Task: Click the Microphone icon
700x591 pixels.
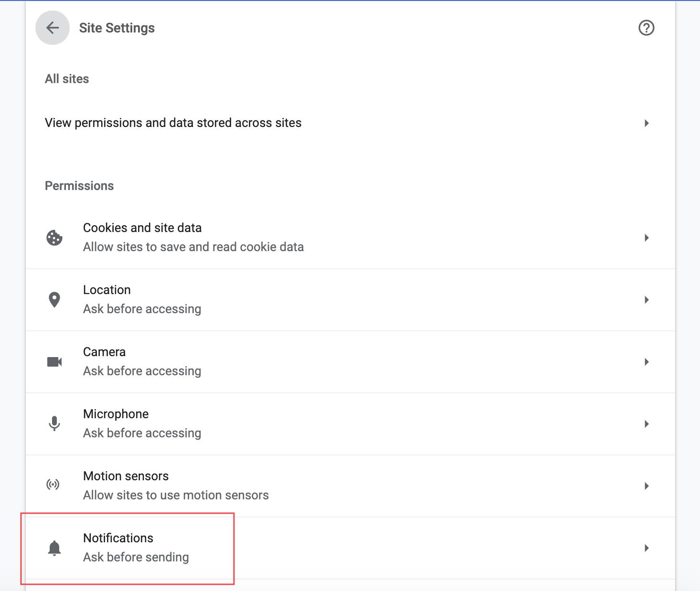Action: click(x=54, y=424)
